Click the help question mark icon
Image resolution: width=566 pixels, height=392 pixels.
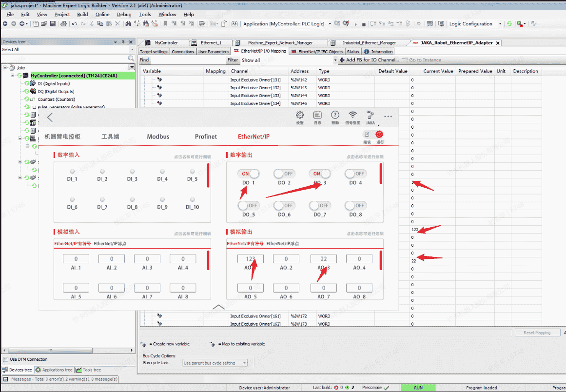coord(335,115)
